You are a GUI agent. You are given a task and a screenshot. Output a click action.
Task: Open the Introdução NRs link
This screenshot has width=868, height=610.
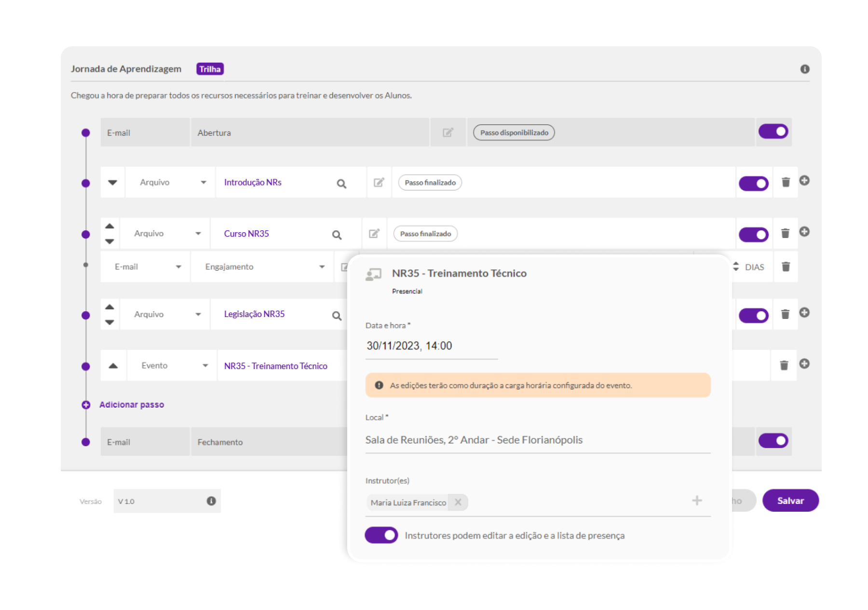[253, 182]
